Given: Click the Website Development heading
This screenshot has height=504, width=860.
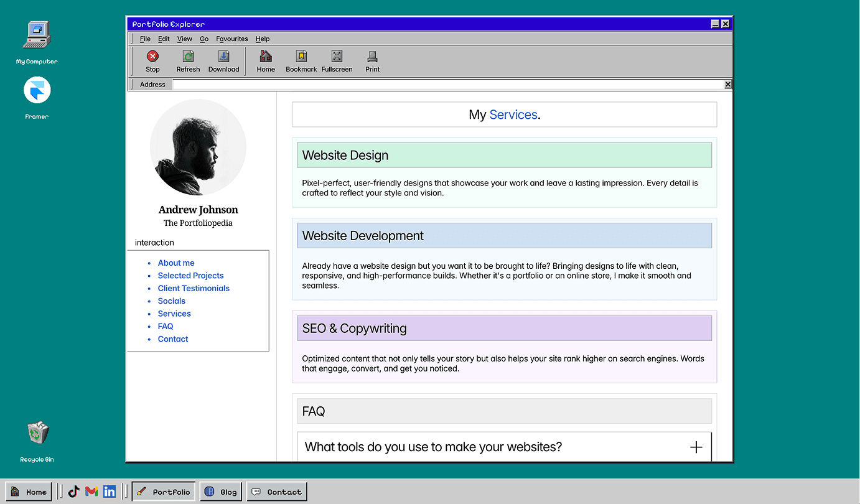Looking at the screenshot, I should (363, 236).
